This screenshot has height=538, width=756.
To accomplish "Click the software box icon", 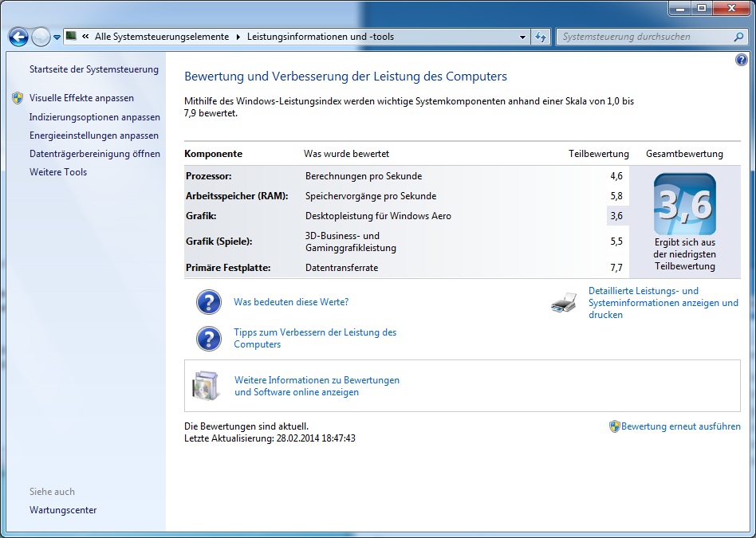I will pos(206,386).
